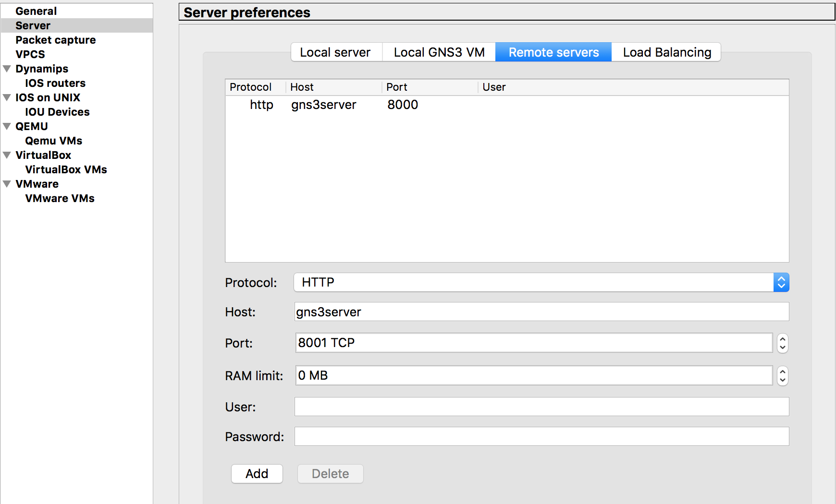
Task: Focus the Host input field
Action: point(541,312)
